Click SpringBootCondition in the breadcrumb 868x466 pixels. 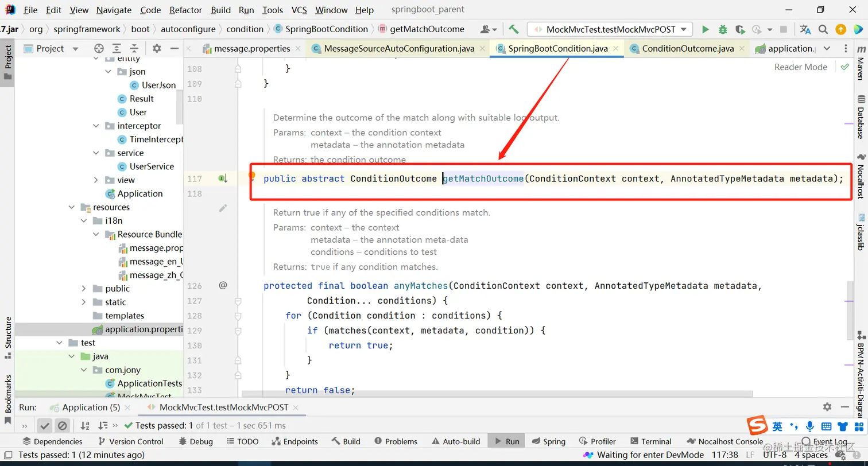326,29
